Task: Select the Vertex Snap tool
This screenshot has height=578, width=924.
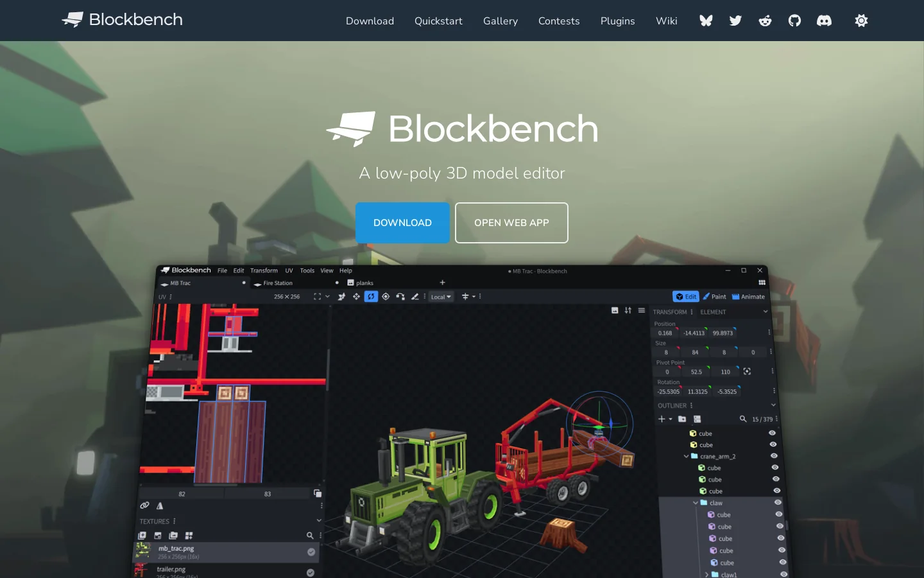Action: [x=400, y=297]
